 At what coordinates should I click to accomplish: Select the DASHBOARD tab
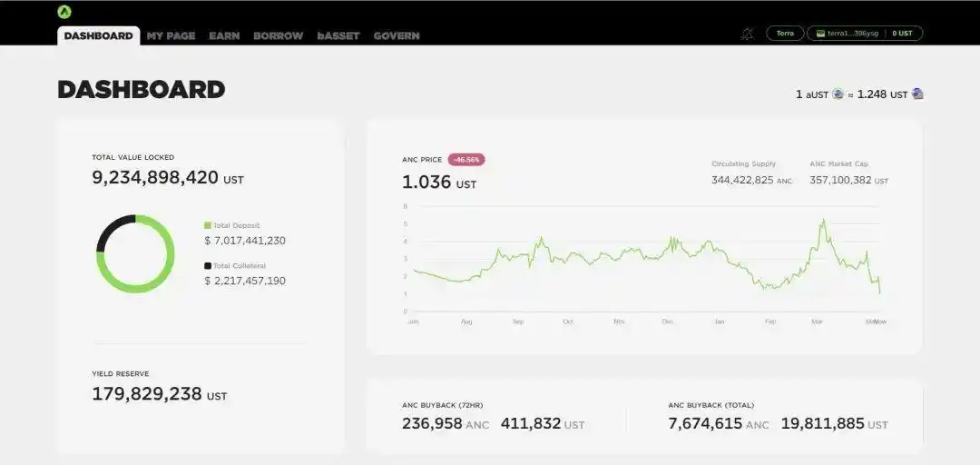(98, 35)
